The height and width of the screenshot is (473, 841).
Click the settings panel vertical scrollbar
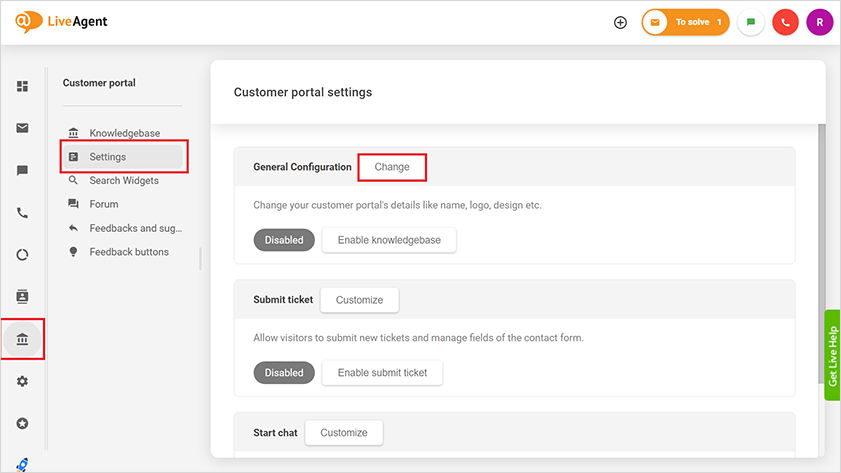point(821,254)
